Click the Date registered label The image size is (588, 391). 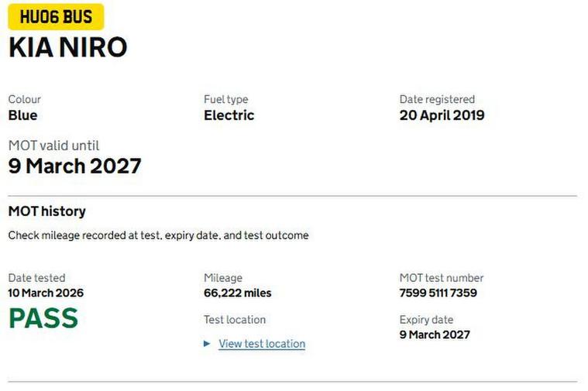(437, 99)
